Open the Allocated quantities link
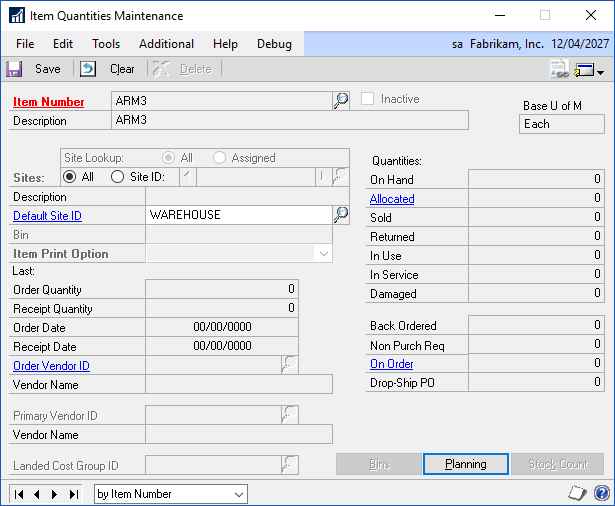The image size is (615, 506). [392, 199]
